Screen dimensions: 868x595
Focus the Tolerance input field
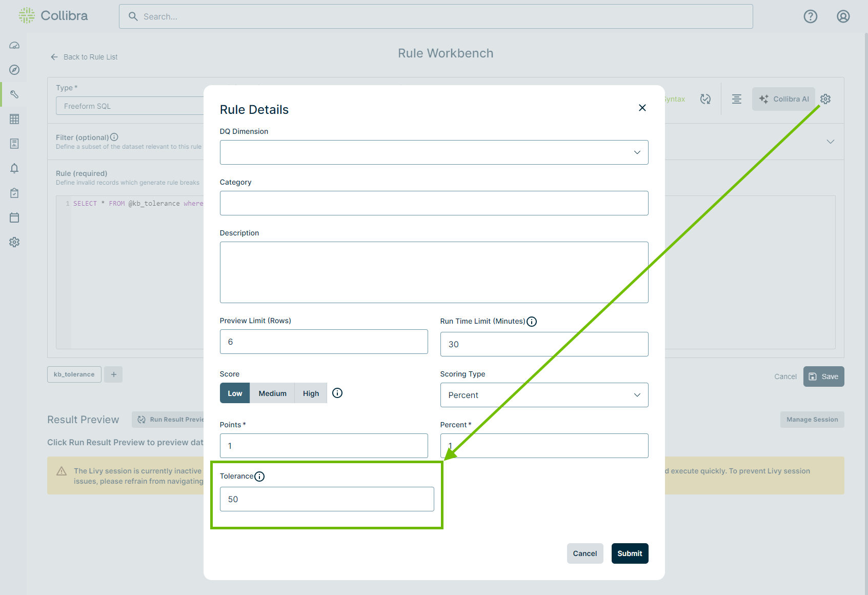click(327, 499)
